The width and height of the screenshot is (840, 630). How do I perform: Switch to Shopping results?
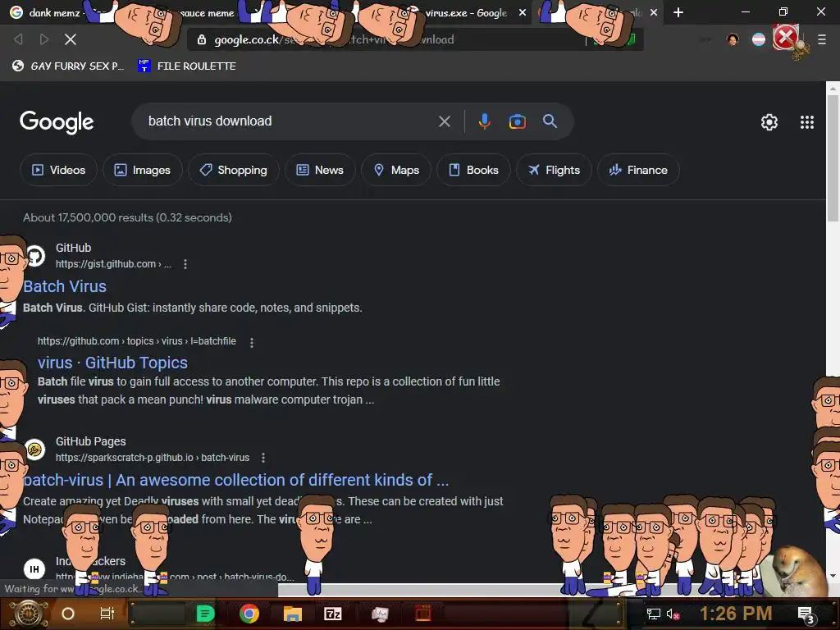[234, 170]
